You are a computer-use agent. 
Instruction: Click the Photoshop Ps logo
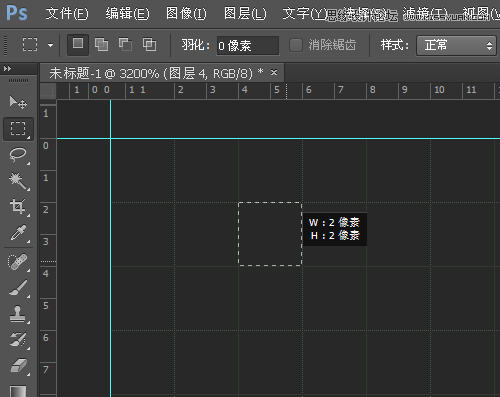17,13
